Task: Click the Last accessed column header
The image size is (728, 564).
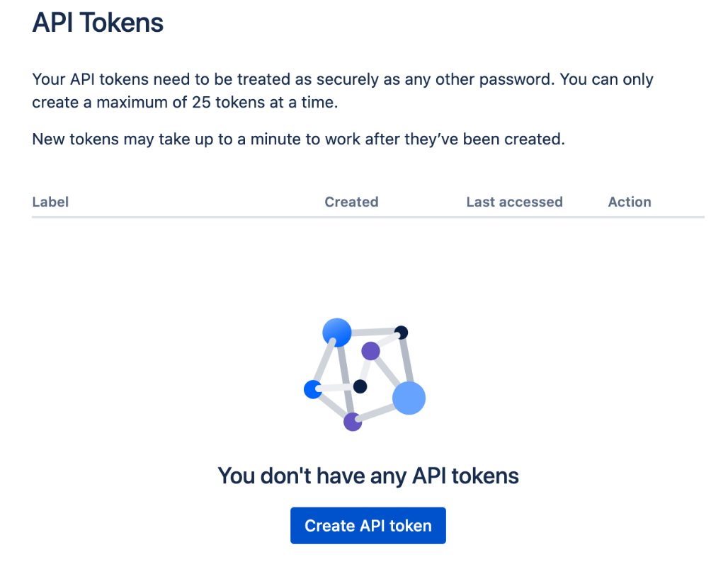Action: click(x=514, y=202)
